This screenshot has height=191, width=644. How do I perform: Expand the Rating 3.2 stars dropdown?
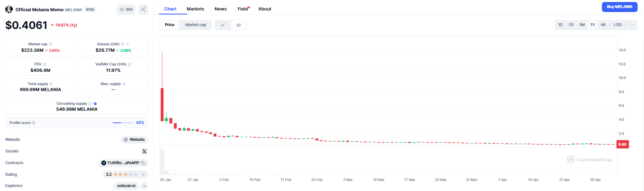click(x=143, y=175)
